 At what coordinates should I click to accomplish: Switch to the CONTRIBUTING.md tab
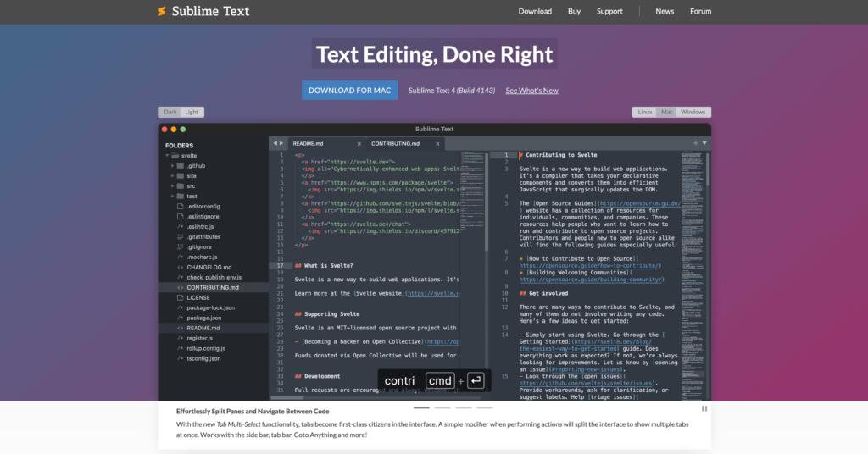point(395,143)
